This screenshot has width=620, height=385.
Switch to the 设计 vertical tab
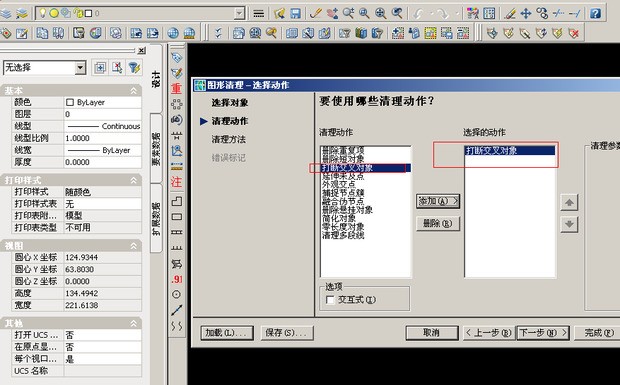(x=156, y=79)
